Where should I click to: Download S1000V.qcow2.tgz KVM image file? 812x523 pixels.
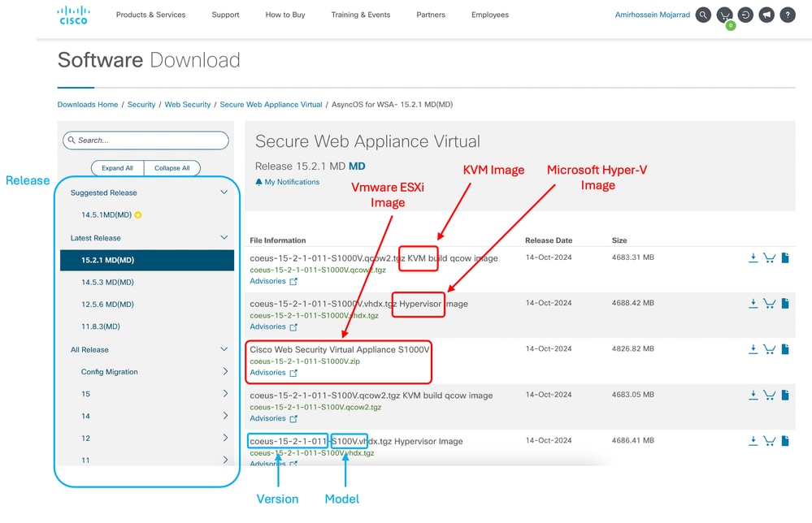pos(753,257)
